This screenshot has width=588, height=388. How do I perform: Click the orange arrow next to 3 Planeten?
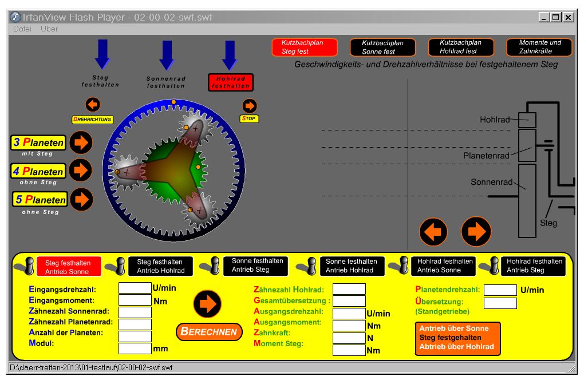click(81, 142)
